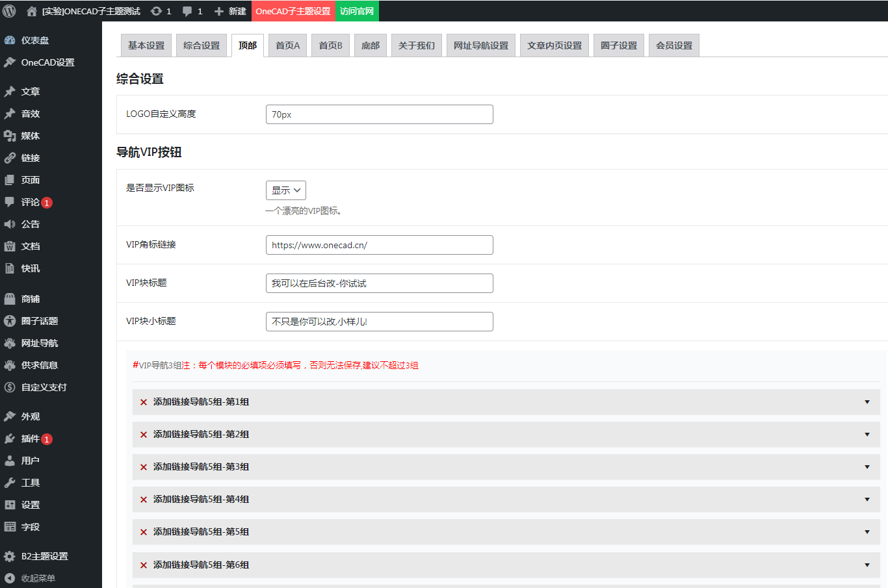
Task: Click the WordPress logo icon
Action: point(9,11)
